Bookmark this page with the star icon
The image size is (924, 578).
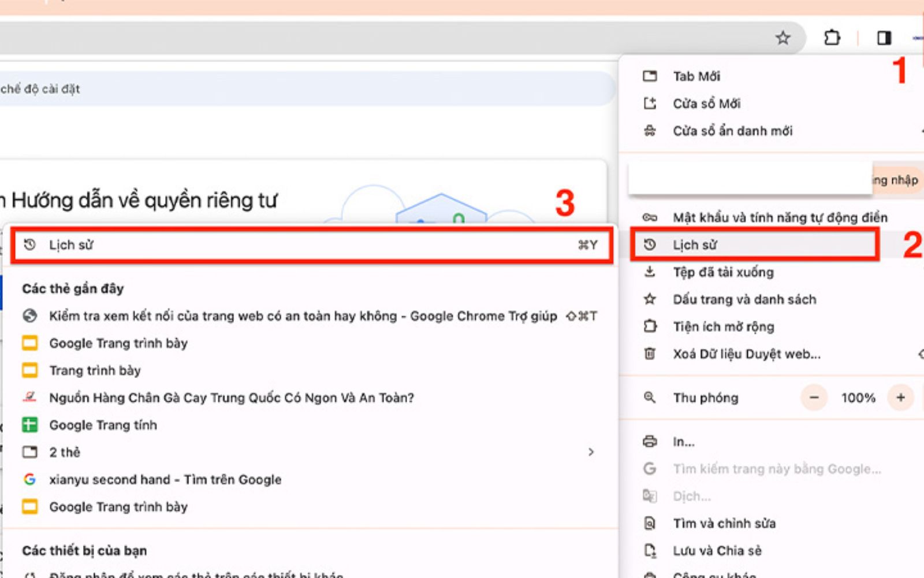(783, 38)
